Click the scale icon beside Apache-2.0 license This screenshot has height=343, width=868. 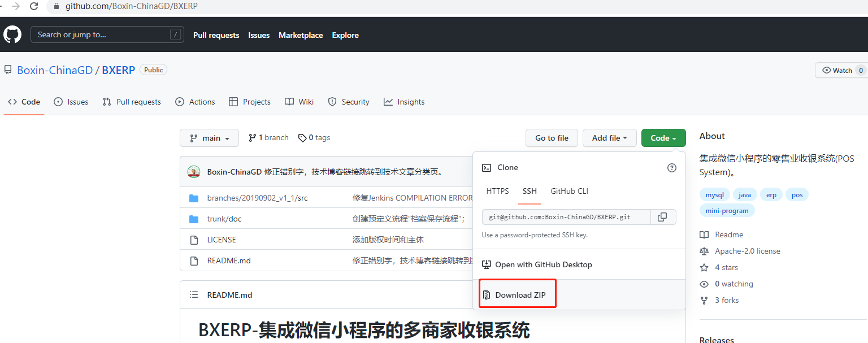click(704, 251)
